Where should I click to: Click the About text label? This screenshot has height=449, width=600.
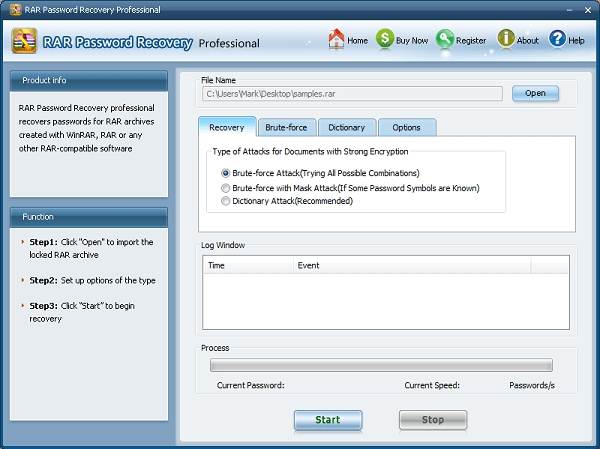528,40
